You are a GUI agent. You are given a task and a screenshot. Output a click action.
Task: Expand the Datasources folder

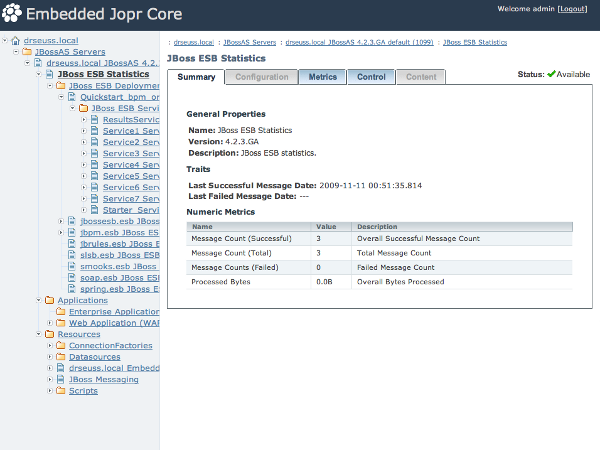coord(50,357)
